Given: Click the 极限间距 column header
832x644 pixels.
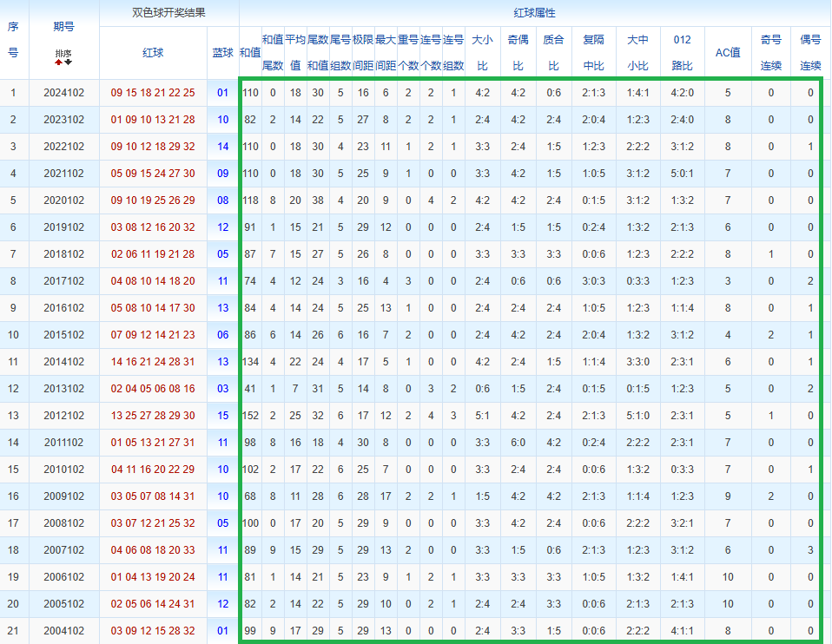Looking at the screenshot, I should point(363,53).
